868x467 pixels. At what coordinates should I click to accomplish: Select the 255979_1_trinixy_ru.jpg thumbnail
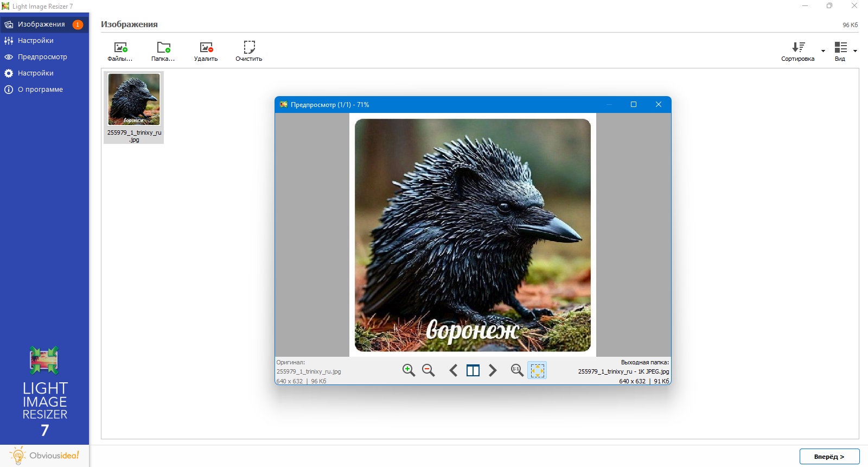coord(134,108)
